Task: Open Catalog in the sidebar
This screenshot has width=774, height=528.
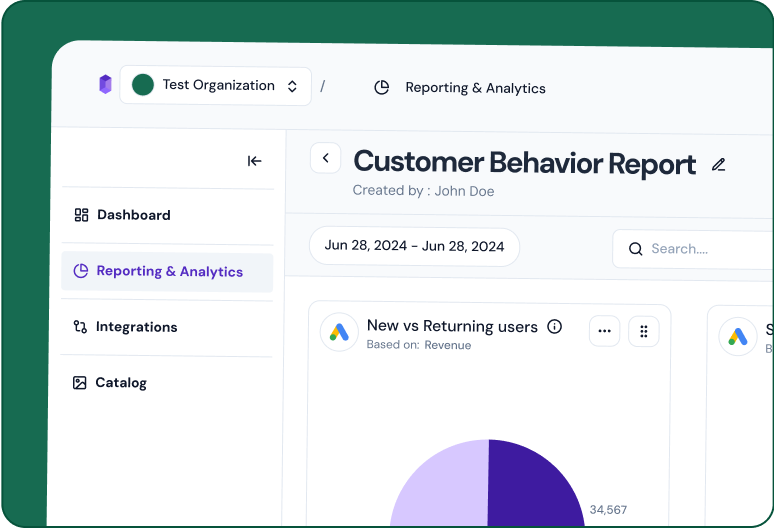Action: tap(167, 382)
